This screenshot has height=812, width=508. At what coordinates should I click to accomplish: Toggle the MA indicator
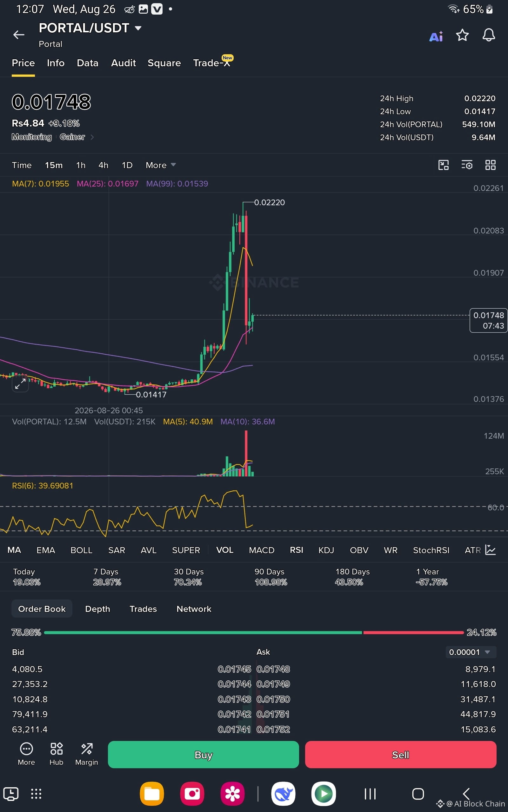point(14,550)
